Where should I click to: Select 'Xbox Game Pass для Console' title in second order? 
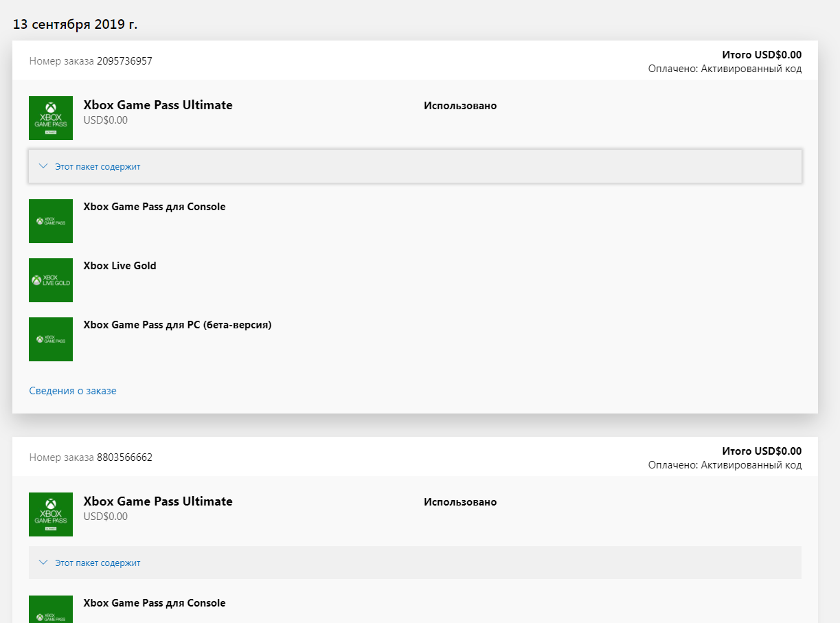(x=155, y=603)
